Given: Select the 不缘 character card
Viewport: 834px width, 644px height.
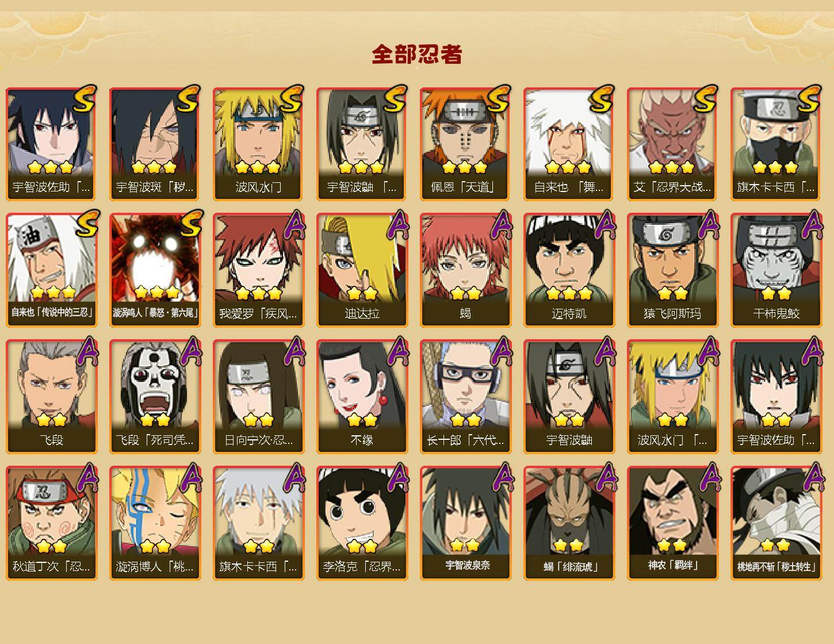Looking at the screenshot, I should (362, 397).
